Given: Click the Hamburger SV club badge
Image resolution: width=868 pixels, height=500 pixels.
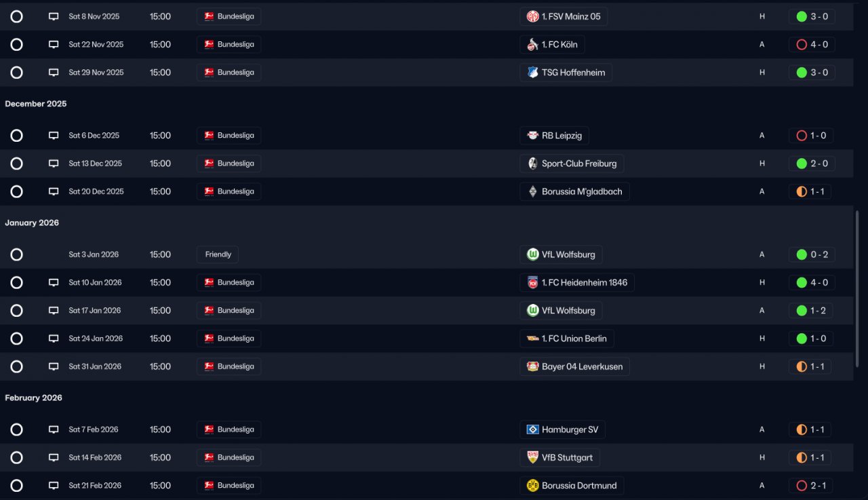Looking at the screenshot, I should tap(533, 429).
